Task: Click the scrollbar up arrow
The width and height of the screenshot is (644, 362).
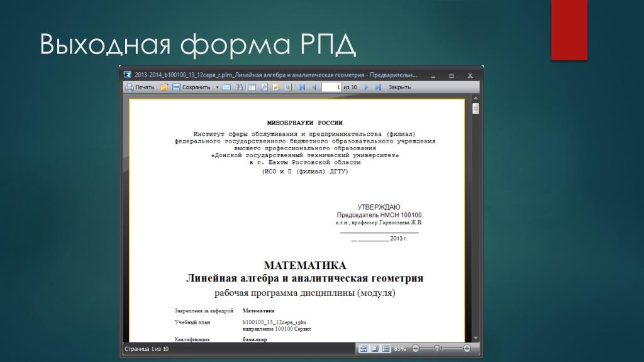Action: [x=475, y=98]
